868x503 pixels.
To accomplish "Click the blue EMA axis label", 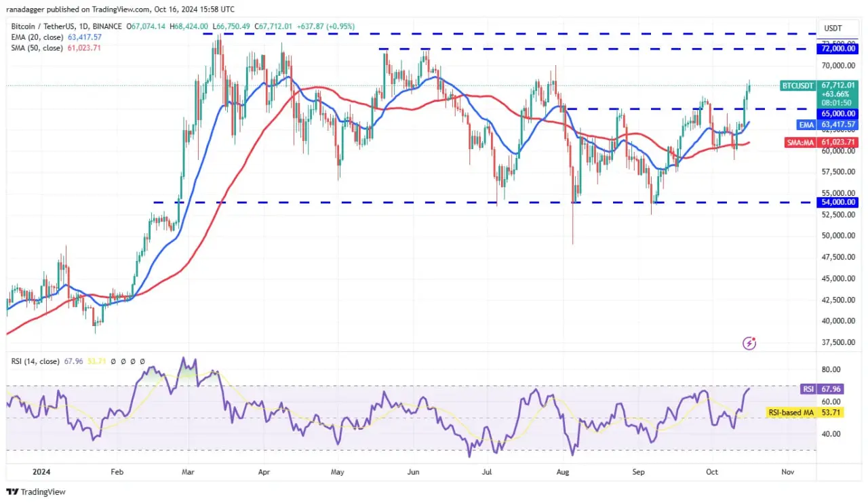I will (x=808, y=125).
